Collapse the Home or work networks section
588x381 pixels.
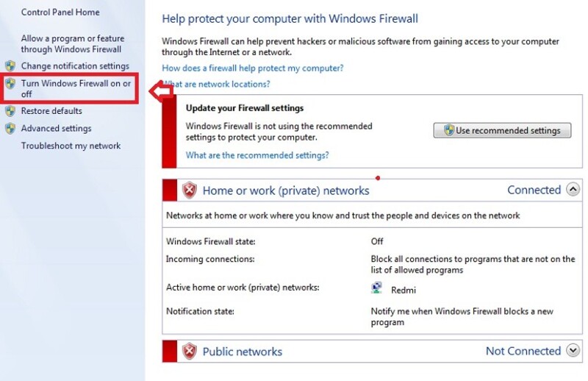[573, 190]
